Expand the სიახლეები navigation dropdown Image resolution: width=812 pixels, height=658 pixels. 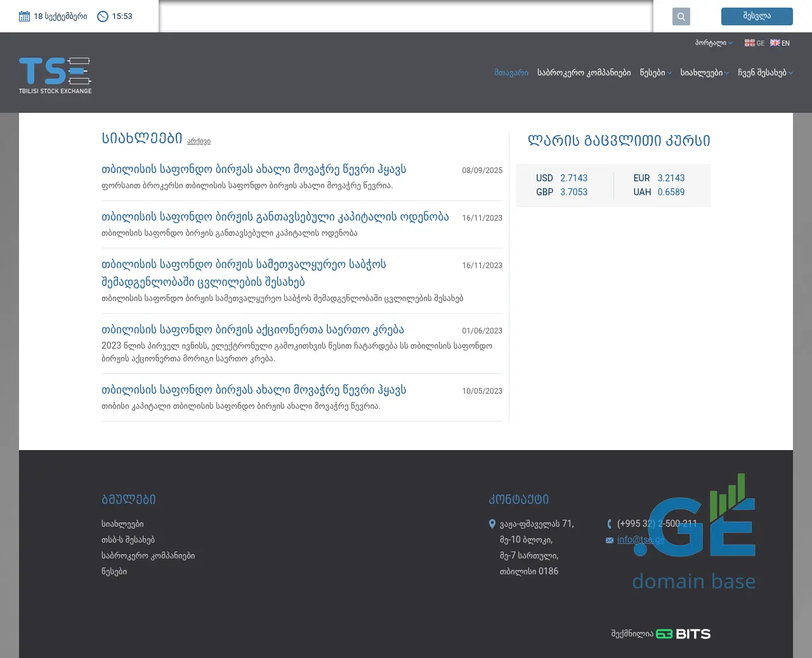704,73
